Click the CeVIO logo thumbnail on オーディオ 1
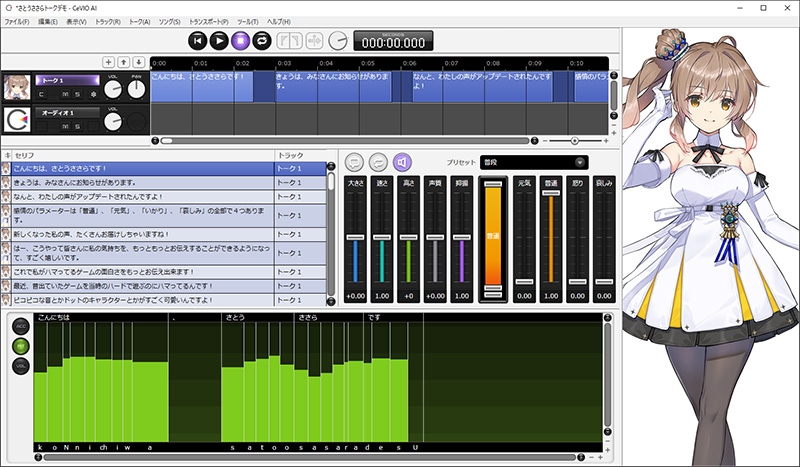The height and width of the screenshot is (467, 800). point(17,120)
